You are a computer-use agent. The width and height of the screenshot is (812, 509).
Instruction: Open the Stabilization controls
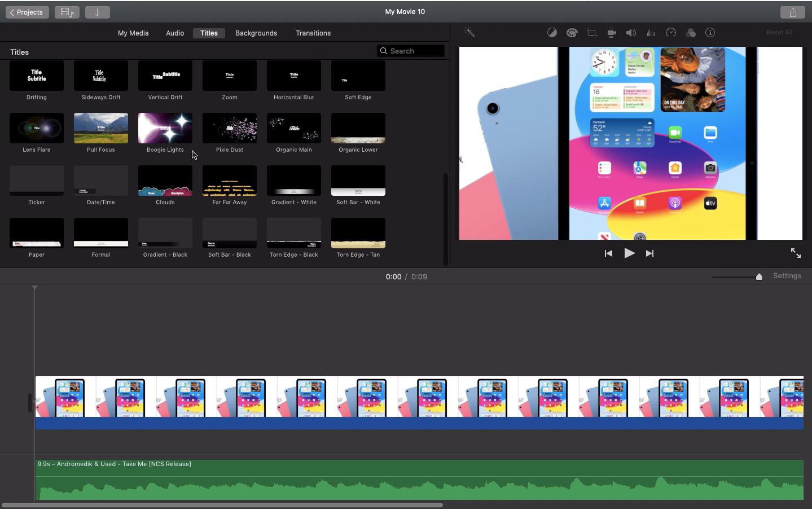611,32
